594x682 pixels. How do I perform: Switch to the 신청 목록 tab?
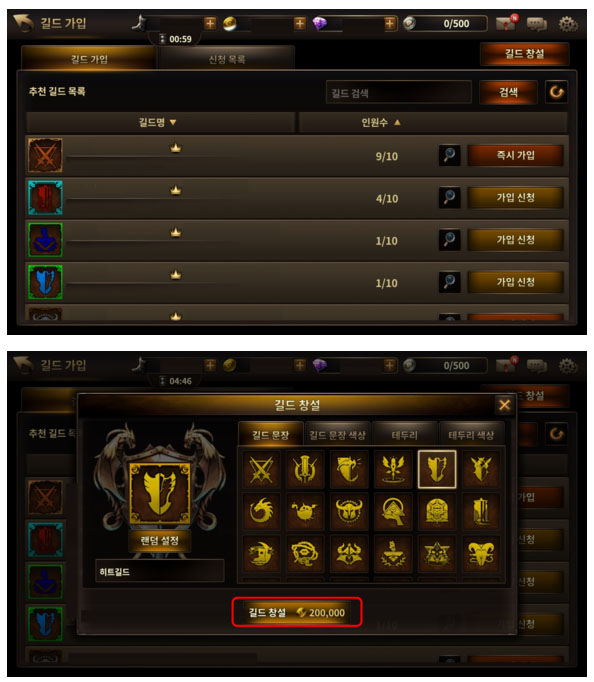click(227, 59)
